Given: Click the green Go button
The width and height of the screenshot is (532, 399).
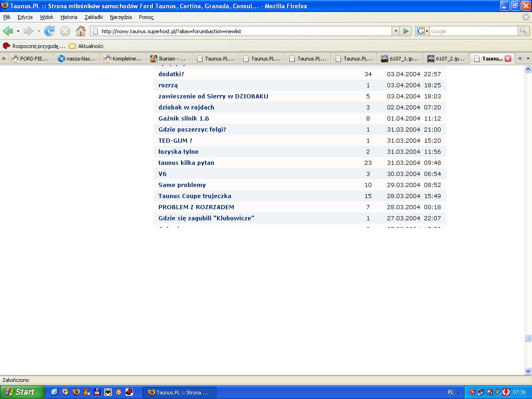Looking at the screenshot, I should pos(406,31).
